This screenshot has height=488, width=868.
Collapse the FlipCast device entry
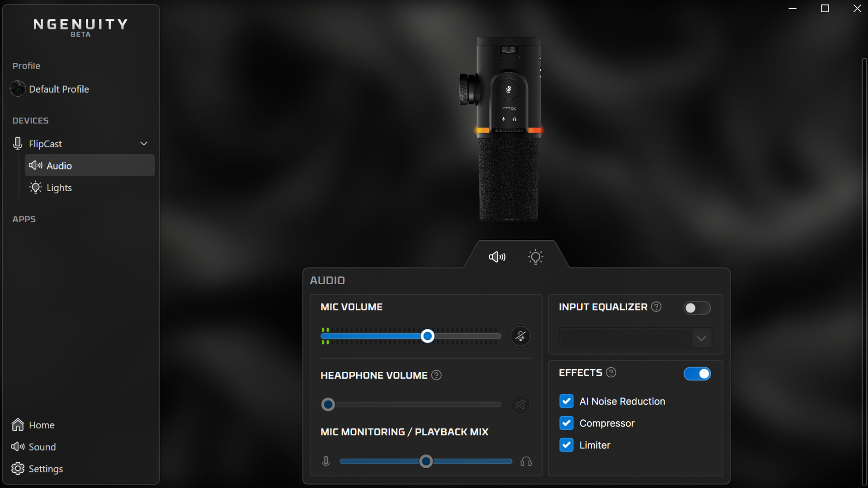[x=143, y=143]
